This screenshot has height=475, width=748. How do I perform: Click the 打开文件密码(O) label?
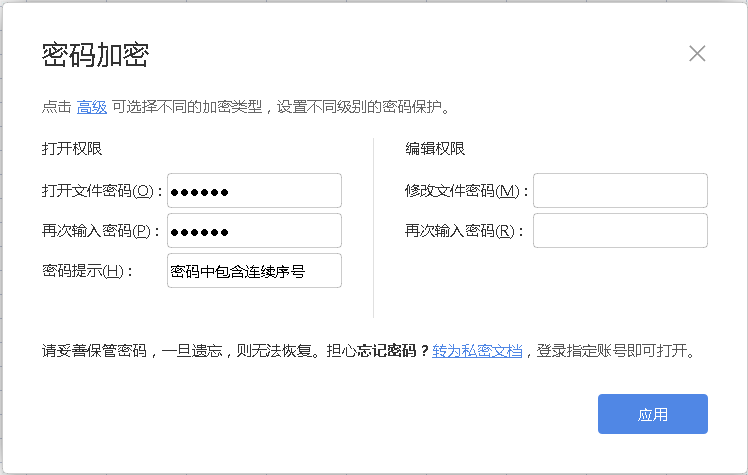pyautogui.click(x=101, y=191)
